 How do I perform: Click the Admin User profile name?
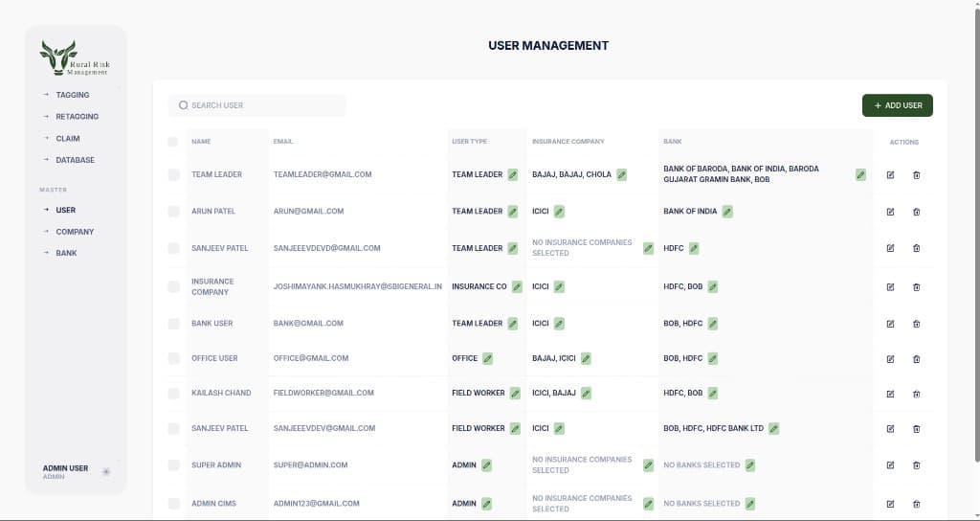pyautogui.click(x=66, y=468)
